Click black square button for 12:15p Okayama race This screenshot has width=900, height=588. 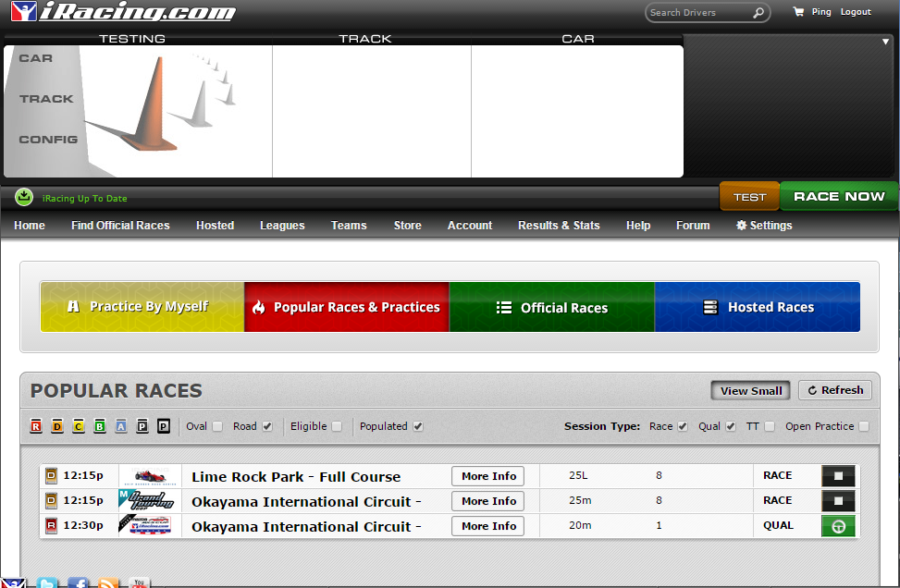coord(838,501)
